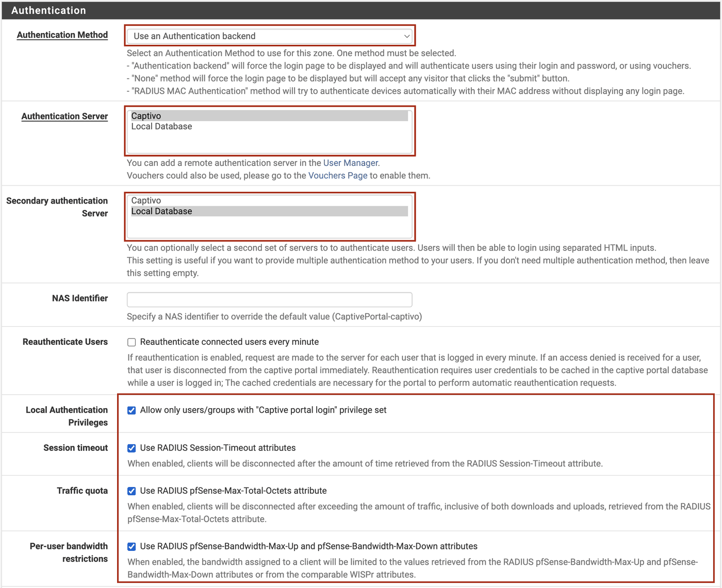Toggle RADIUS pfSense-Max-Total-Octets attribute checkbox
Screen dimensions: 722x588
click(x=132, y=491)
